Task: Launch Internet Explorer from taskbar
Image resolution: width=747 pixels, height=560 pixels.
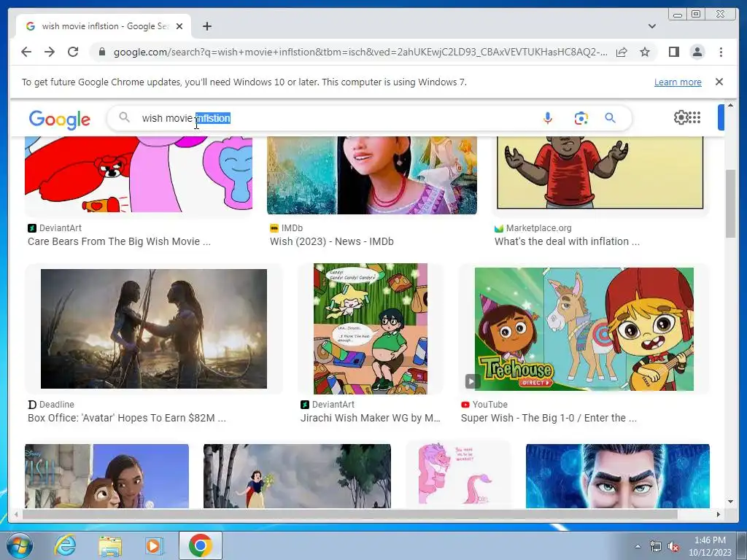Action: [x=64, y=545]
